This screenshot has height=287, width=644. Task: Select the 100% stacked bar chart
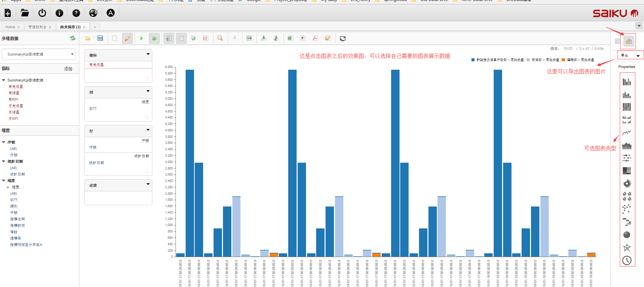click(627, 107)
